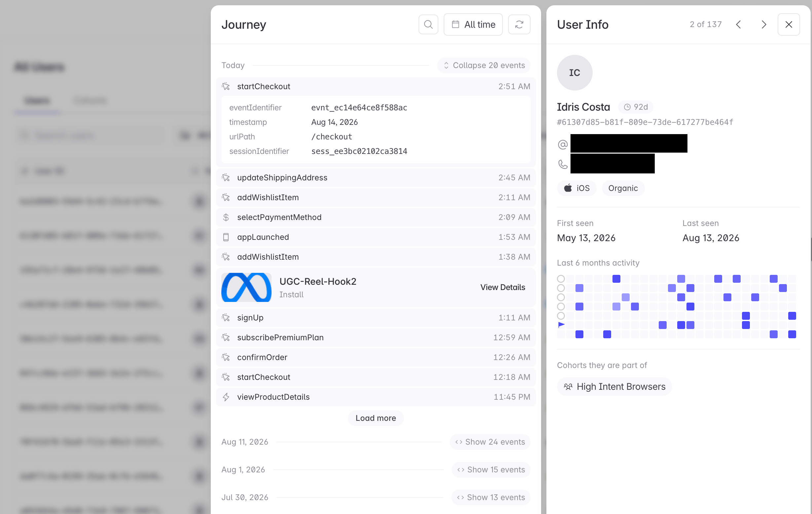Click the cursor icon beside startCheckout 2:51 AM
812x514 pixels.
pos(226,86)
